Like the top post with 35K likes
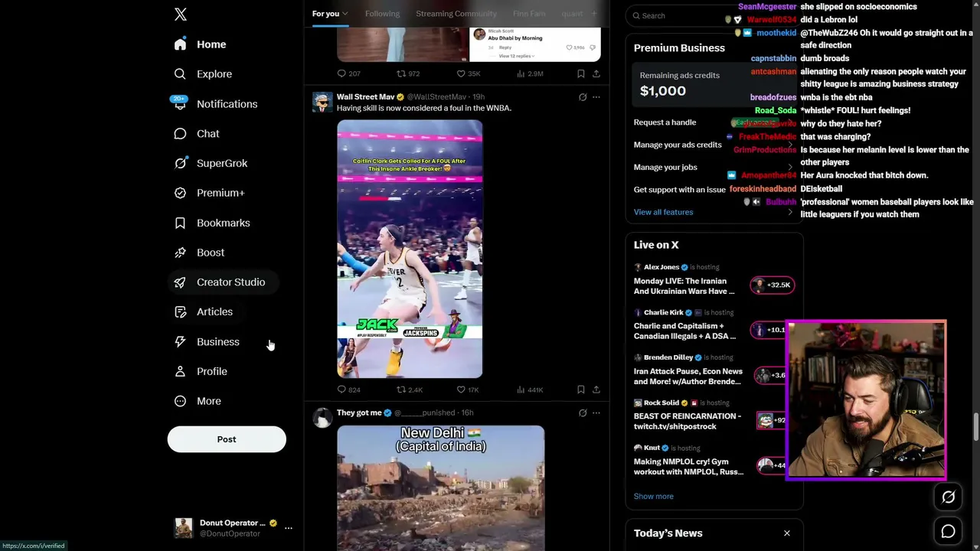980x551 pixels. point(469,73)
